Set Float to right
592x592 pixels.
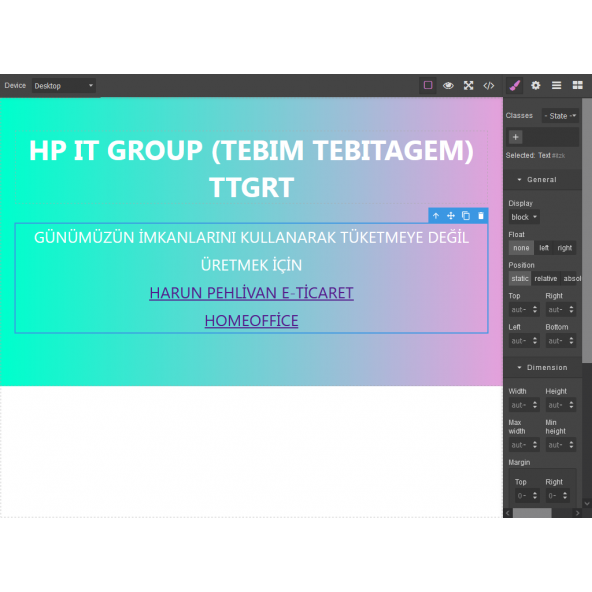[564, 248]
